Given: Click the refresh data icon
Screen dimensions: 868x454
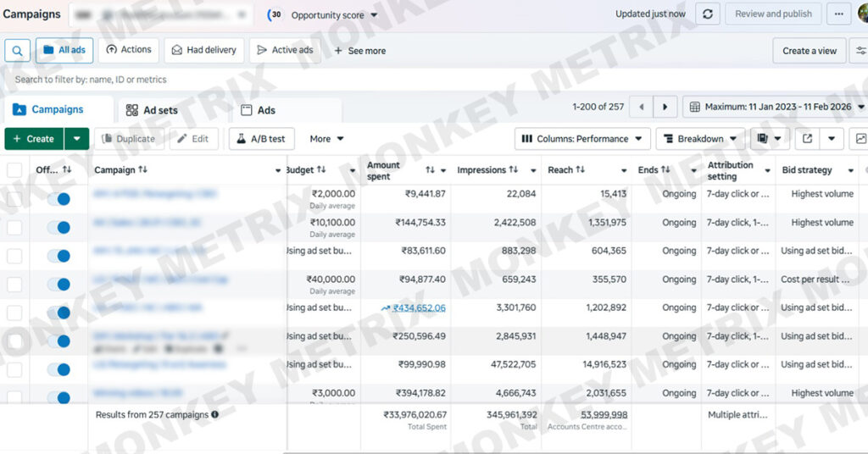Looking at the screenshot, I should click(x=708, y=14).
